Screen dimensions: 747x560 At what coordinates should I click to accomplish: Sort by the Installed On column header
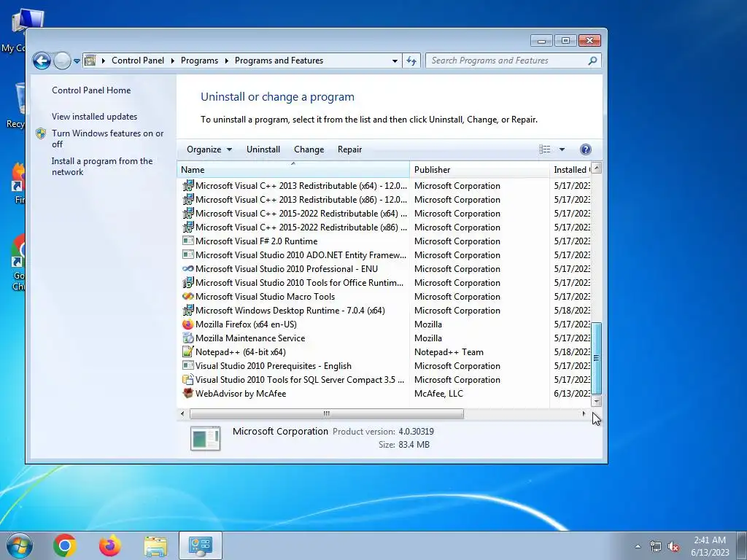pos(570,169)
